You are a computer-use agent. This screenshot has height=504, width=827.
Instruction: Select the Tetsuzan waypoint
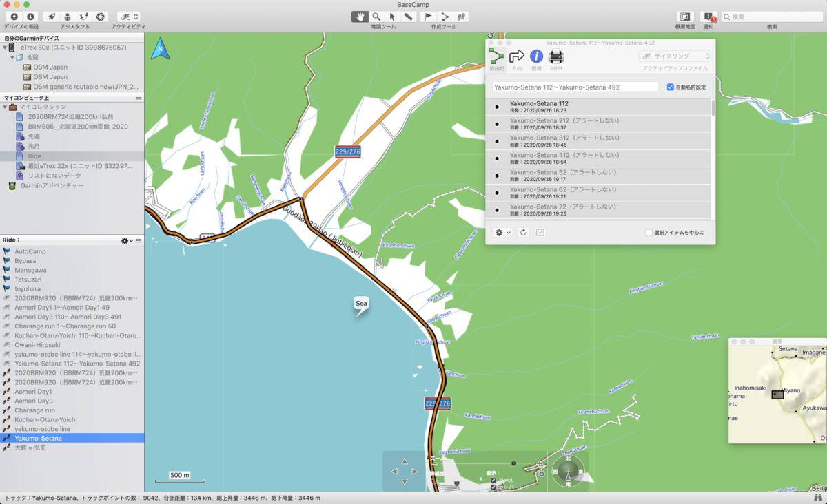[x=72, y=280]
